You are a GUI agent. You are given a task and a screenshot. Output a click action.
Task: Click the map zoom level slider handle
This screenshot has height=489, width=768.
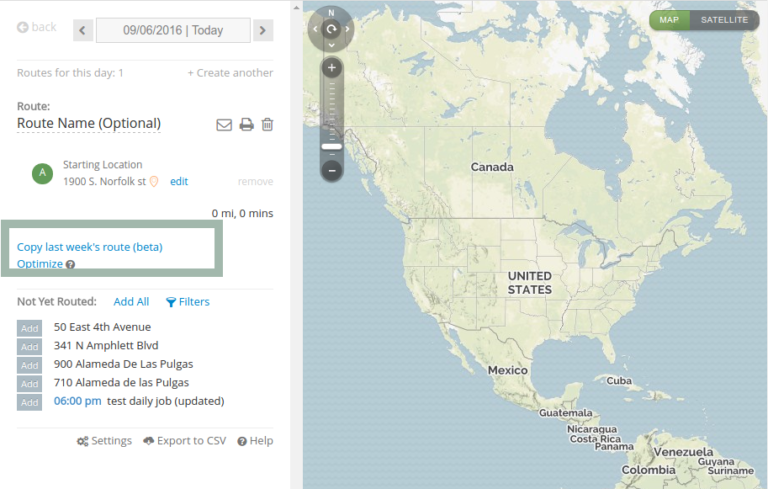(332, 147)
